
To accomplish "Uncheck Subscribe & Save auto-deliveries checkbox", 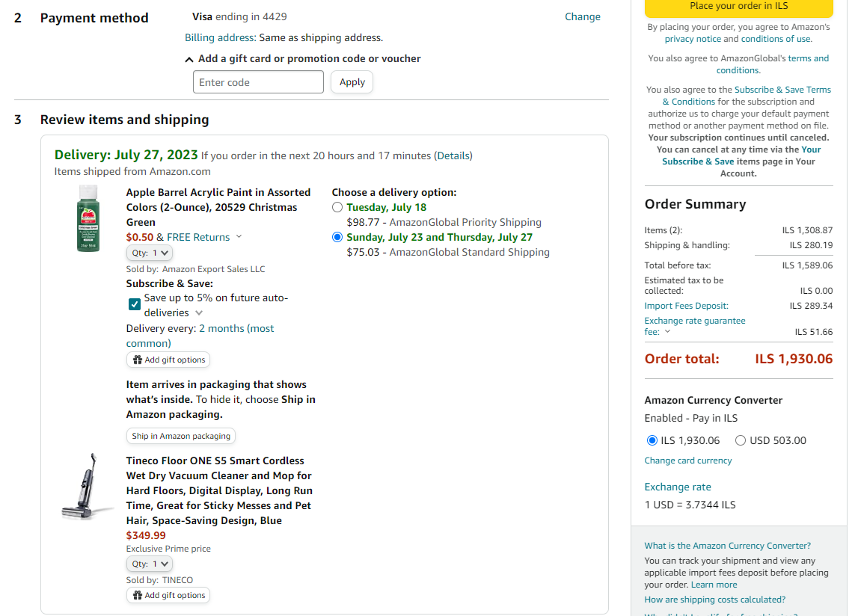I will click(x=135, y=304).
